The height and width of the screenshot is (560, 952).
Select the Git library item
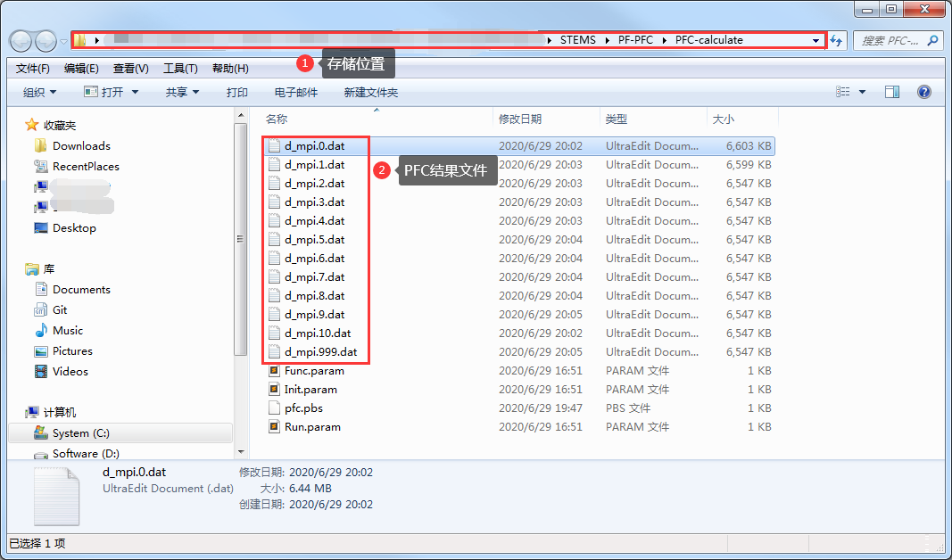coord(60,309)
